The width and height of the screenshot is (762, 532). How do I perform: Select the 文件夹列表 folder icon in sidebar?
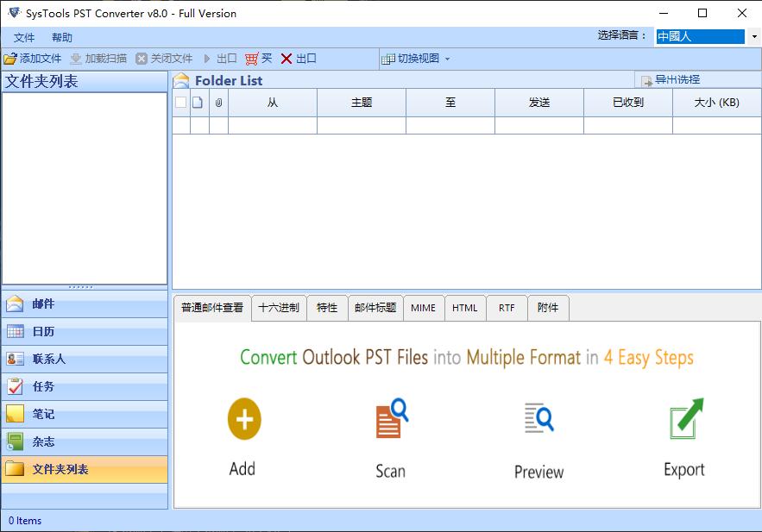tap(15, 469)
